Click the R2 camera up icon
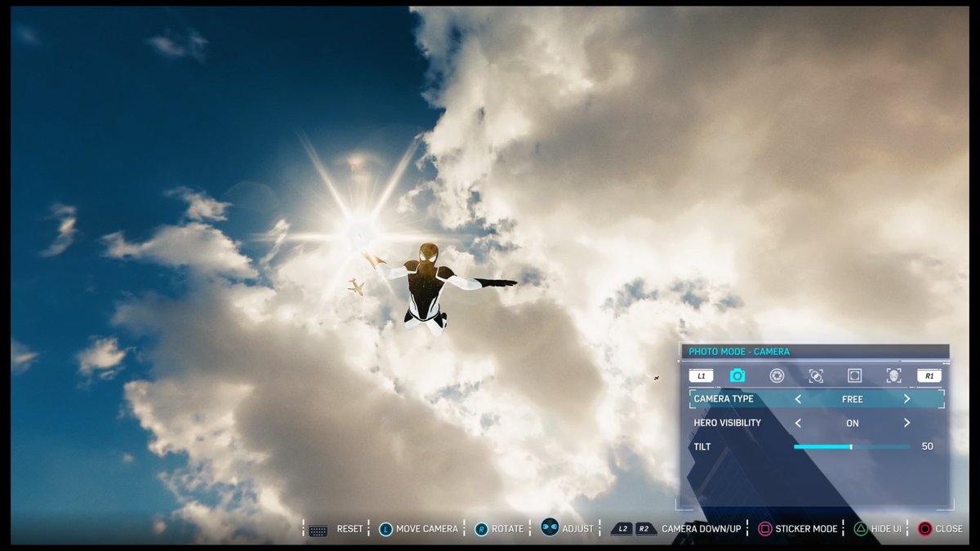Viewport: 980px width, 551px height. pyautogui.click(x=646, y=529)
